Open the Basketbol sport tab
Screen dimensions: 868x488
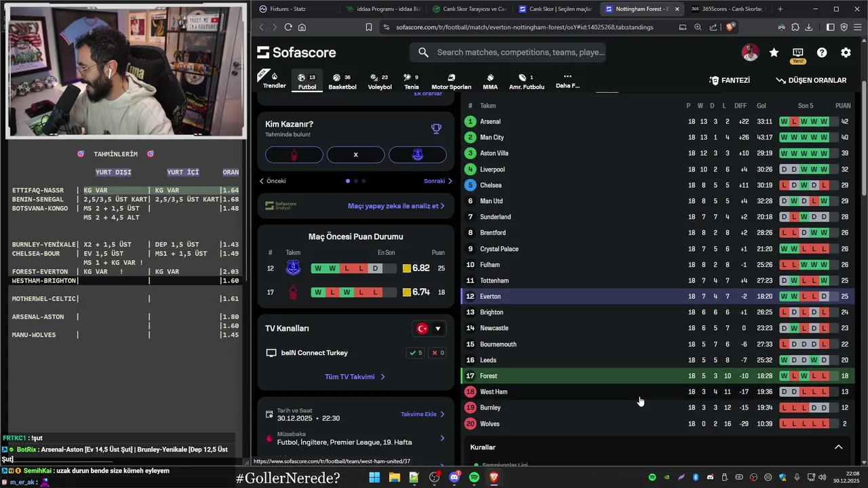coord(342,81)
